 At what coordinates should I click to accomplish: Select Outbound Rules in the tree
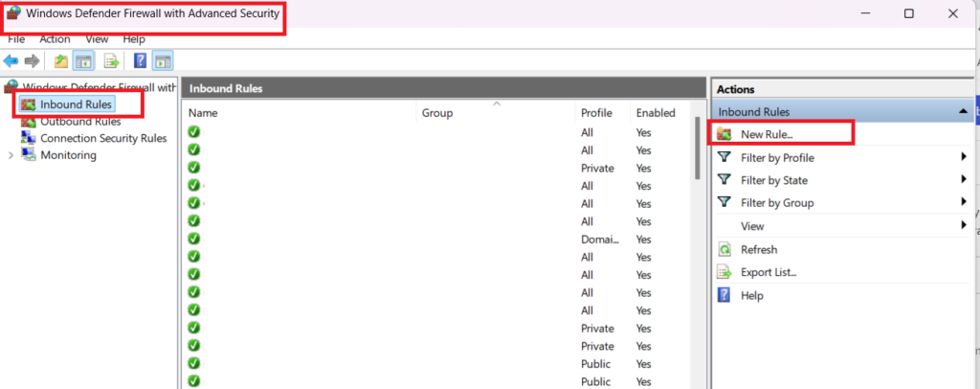click(80, 122)
